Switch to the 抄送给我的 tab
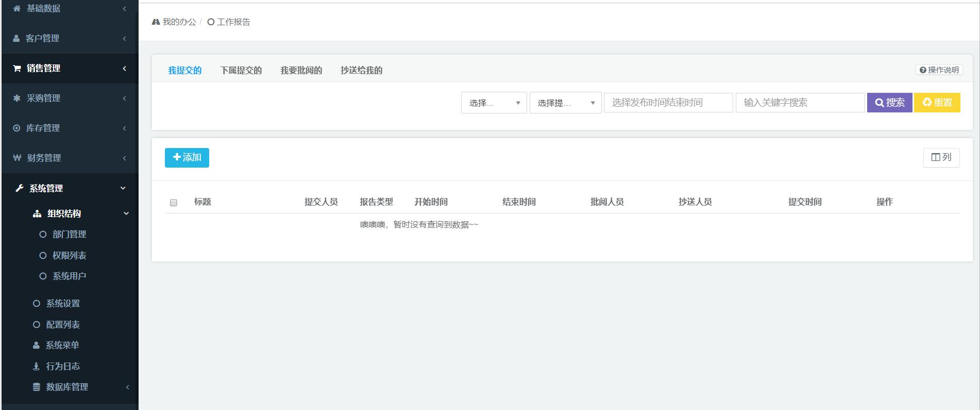980x410 pixels. (x=361, y=70)
